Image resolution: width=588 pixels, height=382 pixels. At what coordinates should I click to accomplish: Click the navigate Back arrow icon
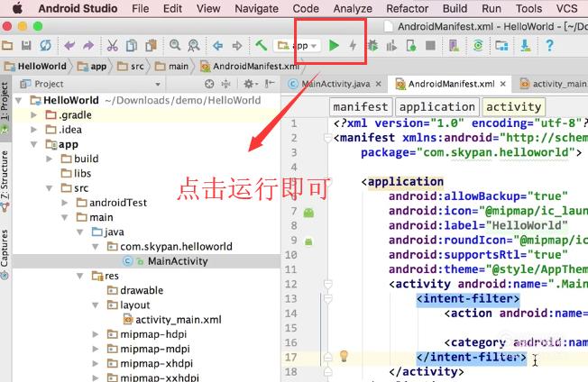[217, 46]
